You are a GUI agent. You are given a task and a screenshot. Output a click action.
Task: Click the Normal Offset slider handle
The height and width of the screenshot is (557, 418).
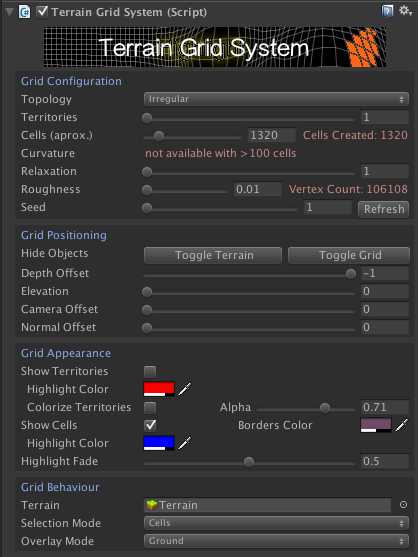point(147,328)
